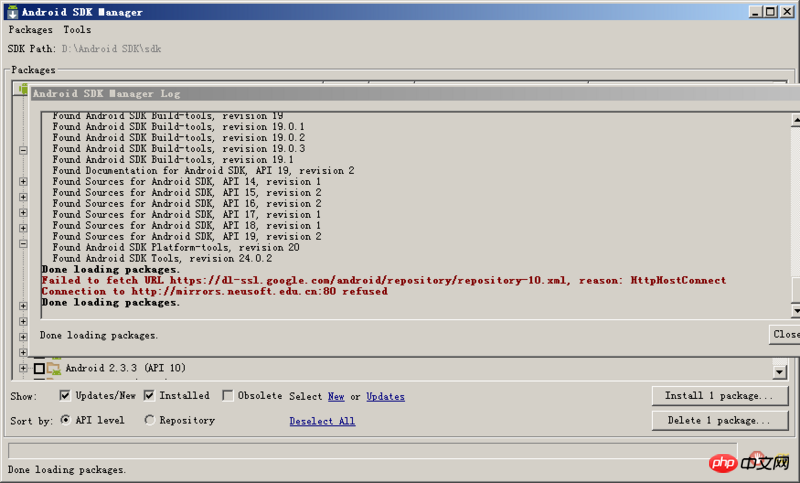Click log line 'Sources for Android SDK, API 17'
Screen dimensions: 800x483
(x=186, y=214)
